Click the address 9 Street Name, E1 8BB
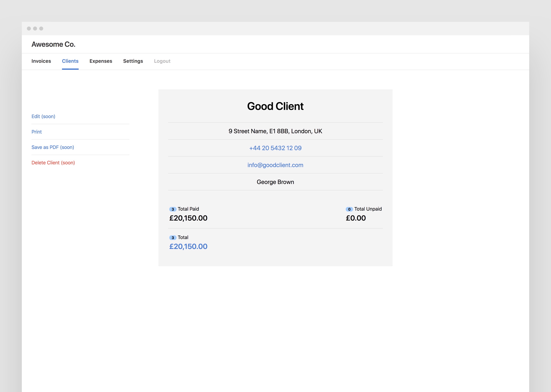 (258, 131)
